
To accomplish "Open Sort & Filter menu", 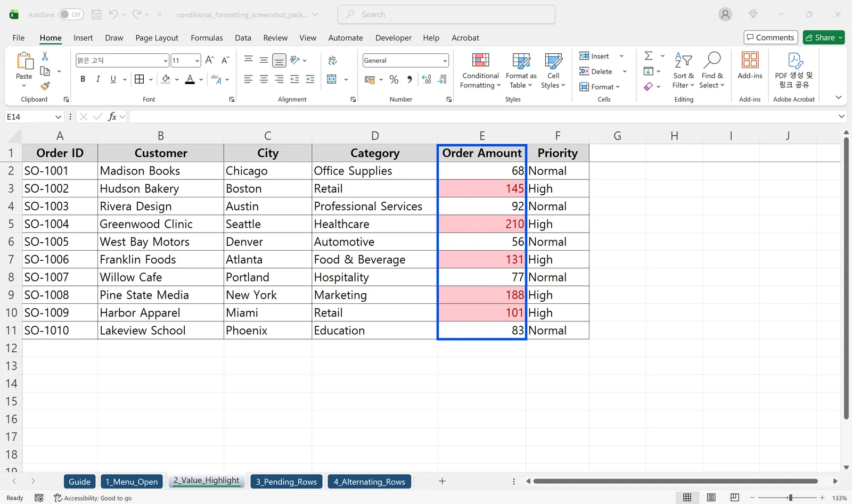I will pyautogui.click(x=683, y=71).
